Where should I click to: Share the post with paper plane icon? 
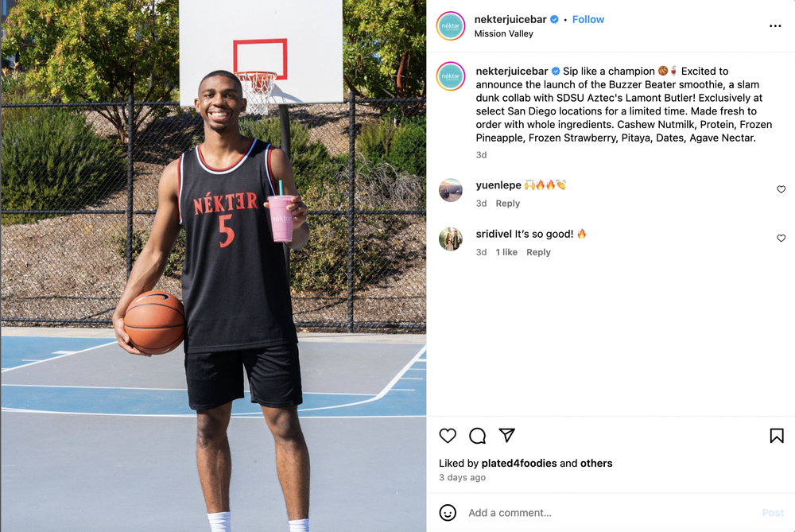pos(507,435)
